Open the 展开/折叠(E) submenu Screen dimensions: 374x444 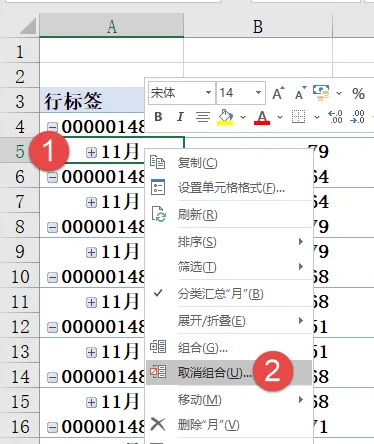pos(229,321)
